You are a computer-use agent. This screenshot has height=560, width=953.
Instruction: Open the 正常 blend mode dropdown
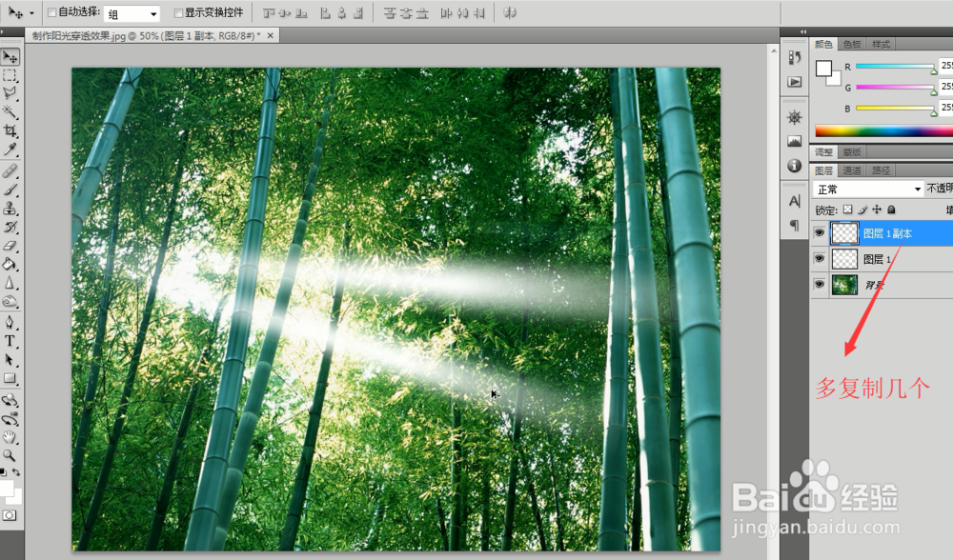tap(868, 189)
